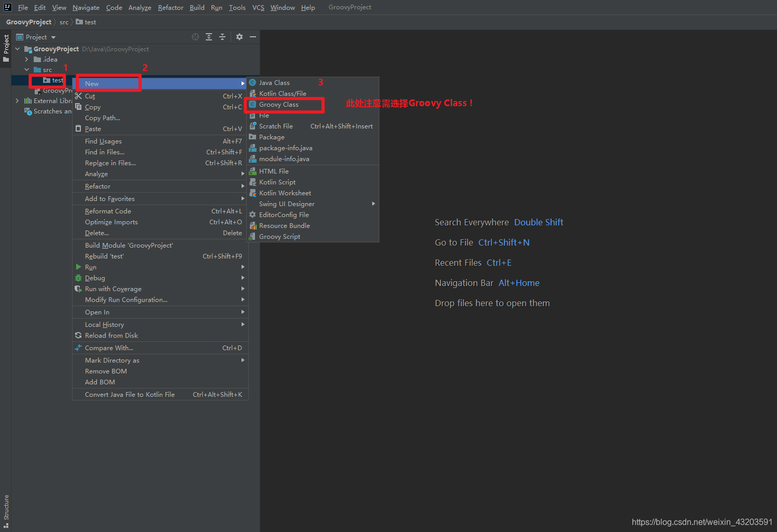This screenshot has width=777, height=532.
Task: Select Reformat Code
Action: [160, 211]
